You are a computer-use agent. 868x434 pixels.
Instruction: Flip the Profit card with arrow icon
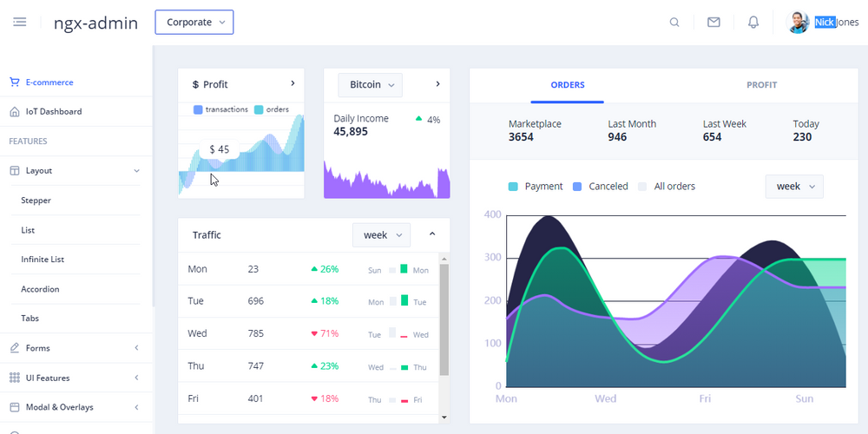click(x=293, y=83)
